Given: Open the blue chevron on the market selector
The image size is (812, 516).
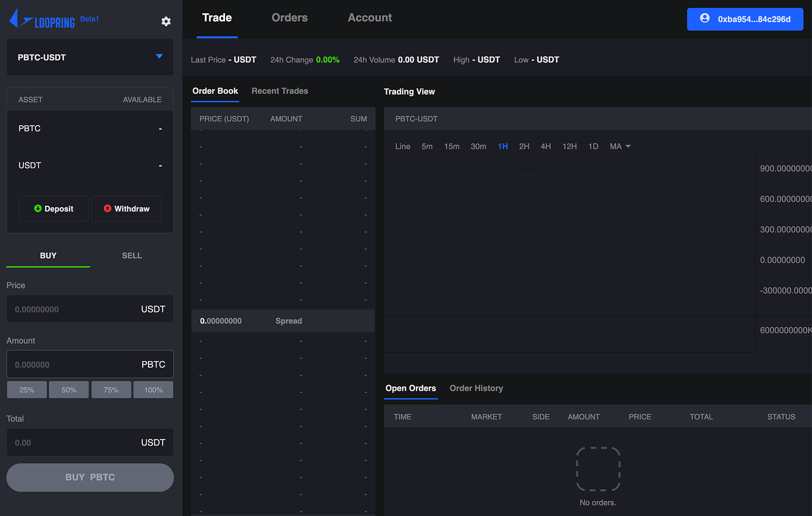Looking at the screenshot, I should coord(158,57).
